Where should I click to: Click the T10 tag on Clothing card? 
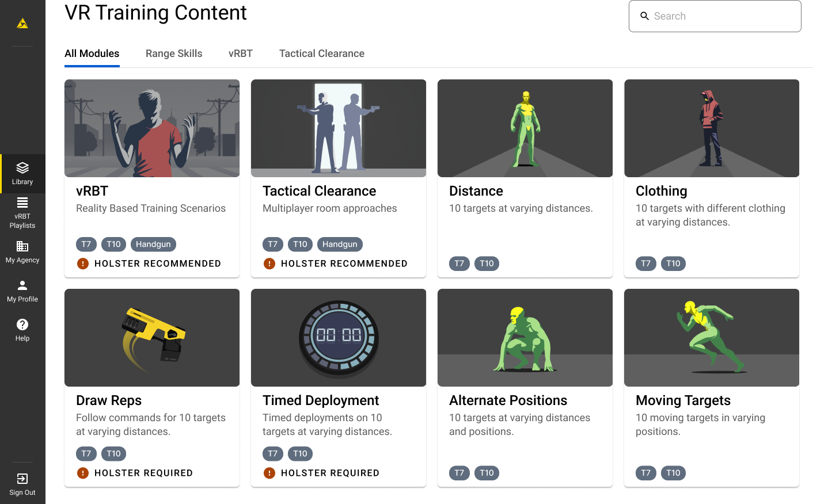point(673,264)
